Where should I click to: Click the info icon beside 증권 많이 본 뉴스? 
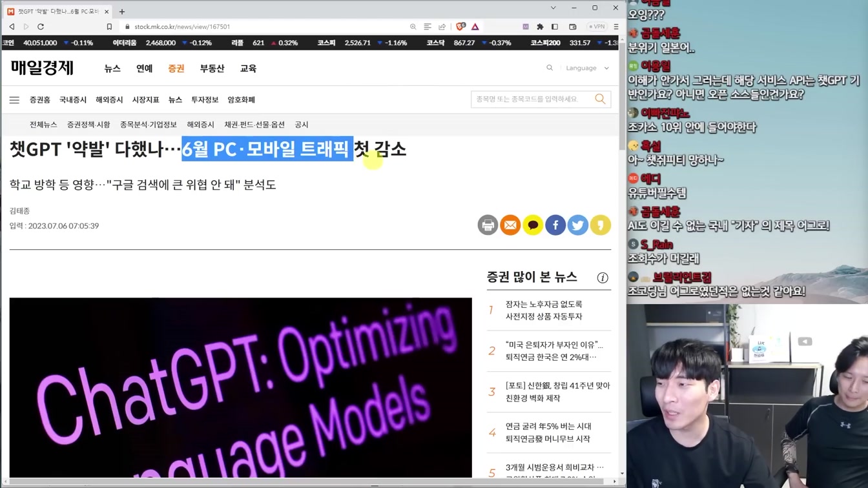pos(603,278)
